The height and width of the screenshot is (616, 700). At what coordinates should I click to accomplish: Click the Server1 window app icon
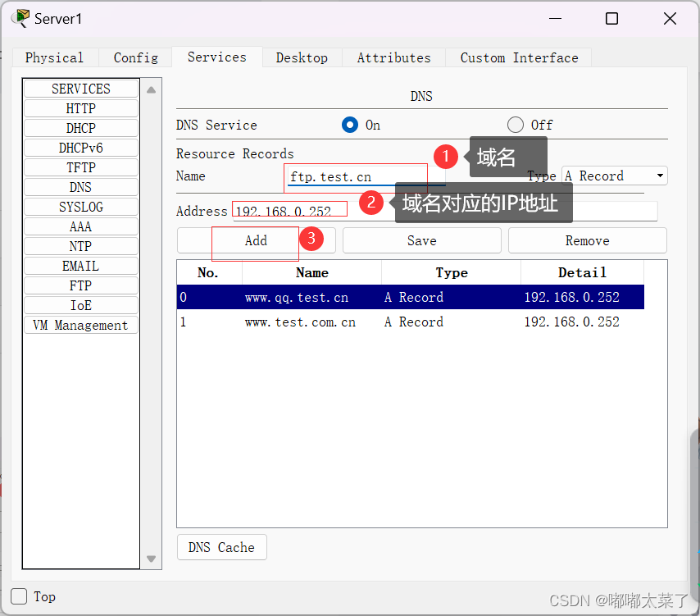(x=20, y=18)
